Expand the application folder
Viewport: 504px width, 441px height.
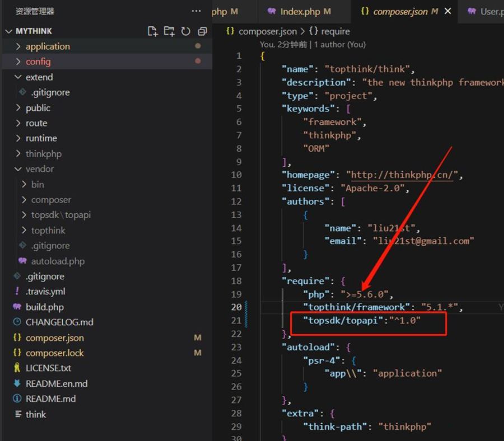pos(48,46)
